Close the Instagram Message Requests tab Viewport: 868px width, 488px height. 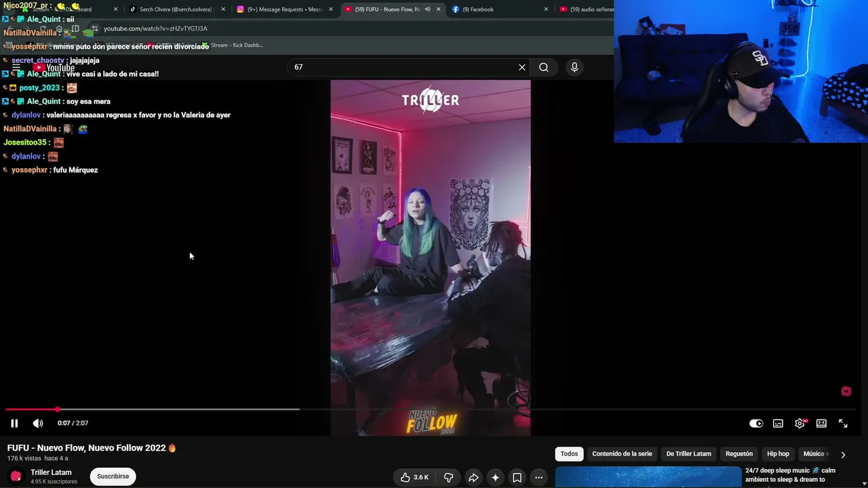point(331,9)
